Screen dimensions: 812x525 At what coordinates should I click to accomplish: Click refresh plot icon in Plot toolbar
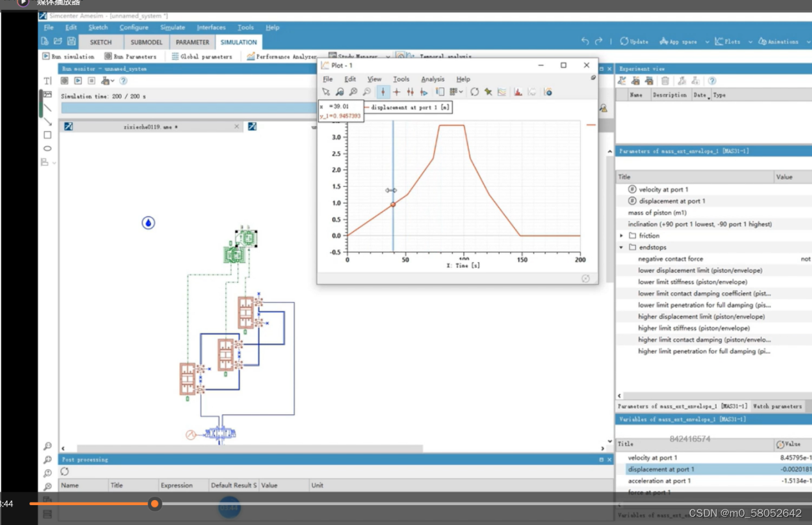tap(475, 92)
